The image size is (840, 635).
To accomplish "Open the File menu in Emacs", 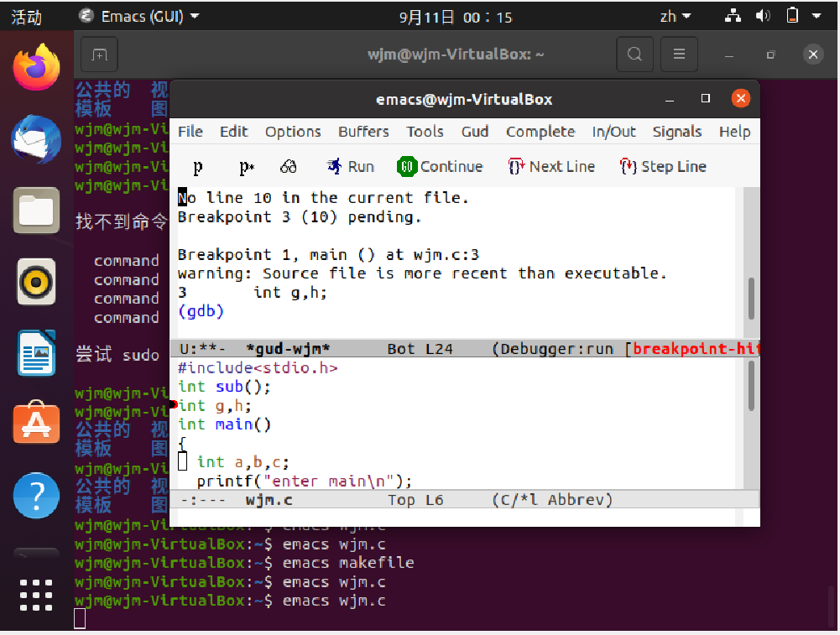I will coord(190,132).
